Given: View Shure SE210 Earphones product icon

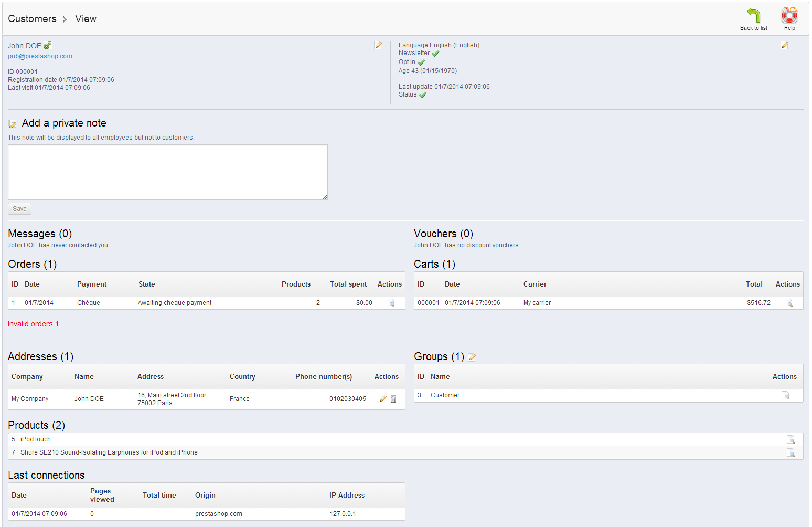Looking at the screenshot, I should tap(790, 452).
